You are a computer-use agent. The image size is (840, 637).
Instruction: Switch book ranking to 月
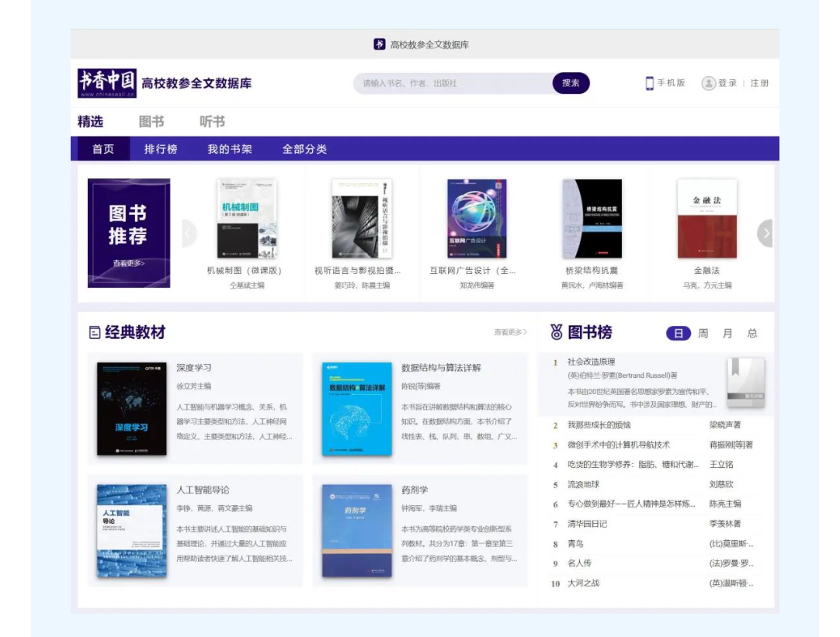[727, 334]
